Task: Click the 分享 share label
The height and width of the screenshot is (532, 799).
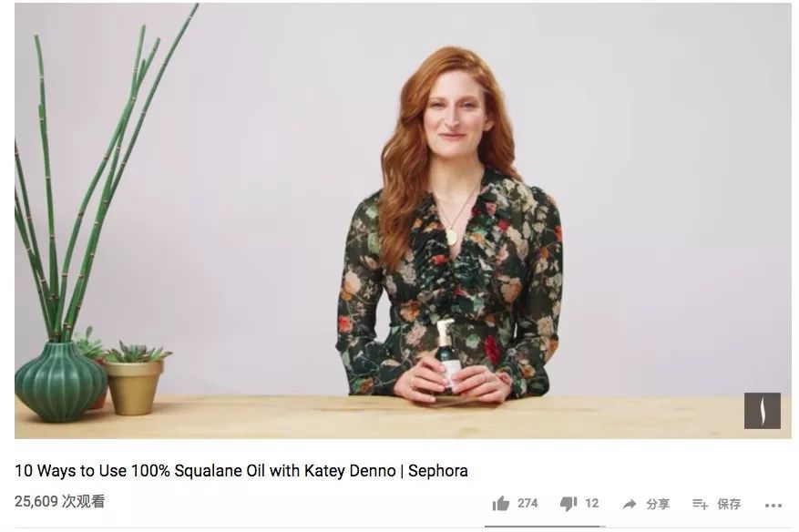Action: point(658,504)
